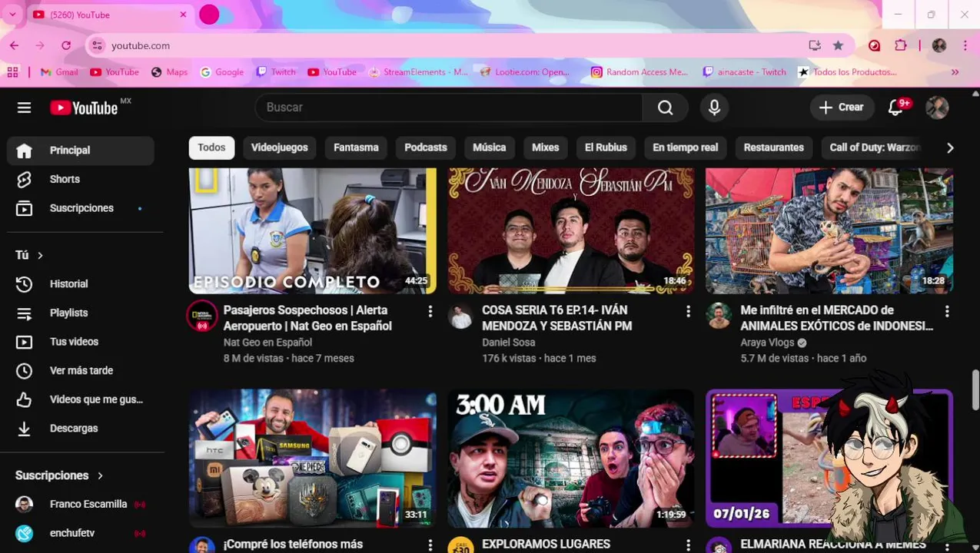Bookmark this page with the star icon
The width and height of the screenshot is (980, 553).
[x=838, y=45]
